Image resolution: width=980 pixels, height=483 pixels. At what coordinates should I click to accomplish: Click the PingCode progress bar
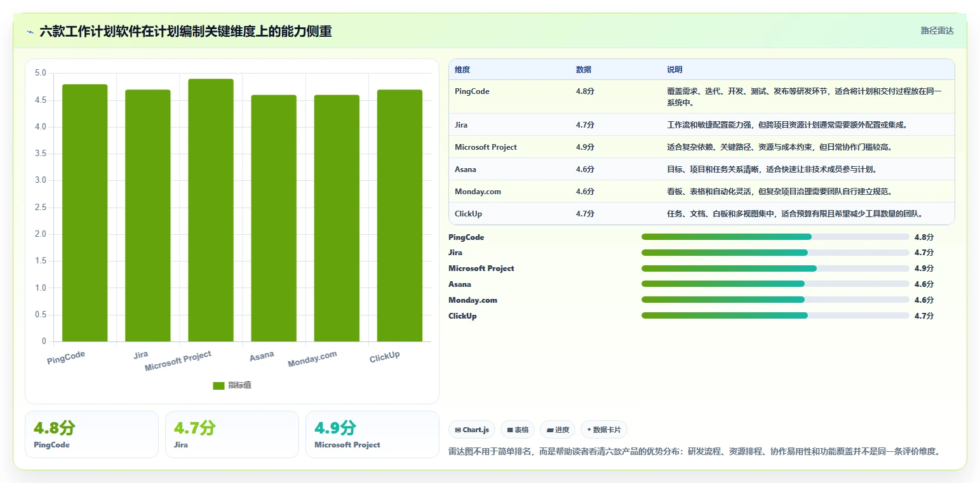click(x=775, y=237)
